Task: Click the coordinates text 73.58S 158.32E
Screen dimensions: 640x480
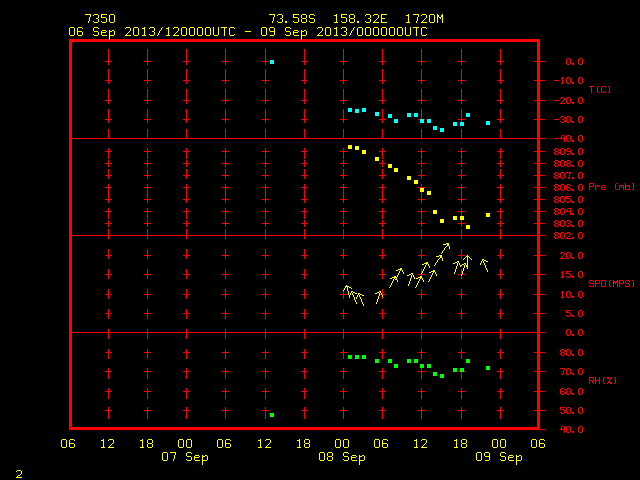Action: [328, 19]
